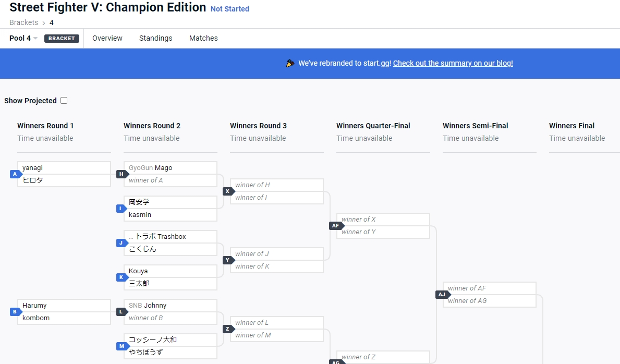Select player Harumy
The image size is (620, 364).
point(64,306)
